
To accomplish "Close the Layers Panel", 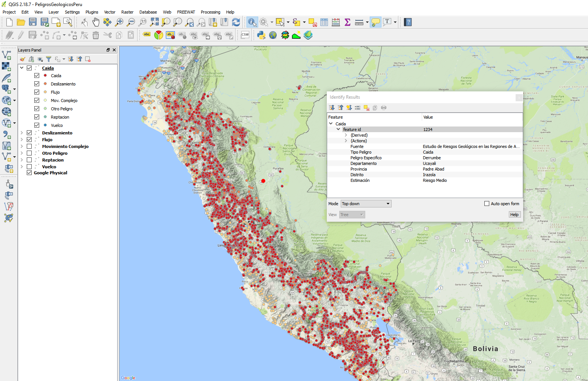I will pos(114,50).
